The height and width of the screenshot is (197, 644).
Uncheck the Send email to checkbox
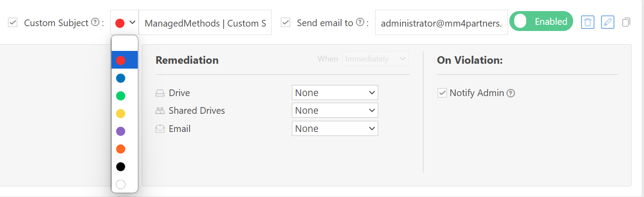286,23
